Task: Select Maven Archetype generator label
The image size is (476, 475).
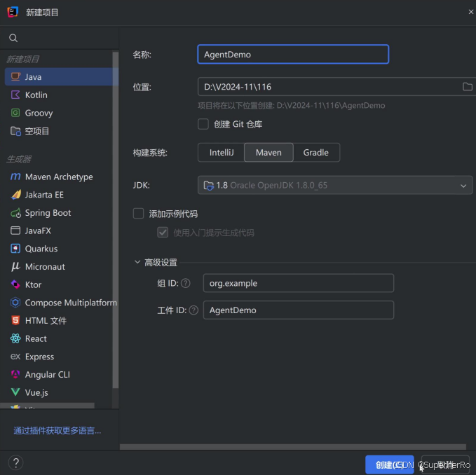Action: pyautogui.click(x=59, y=177)
